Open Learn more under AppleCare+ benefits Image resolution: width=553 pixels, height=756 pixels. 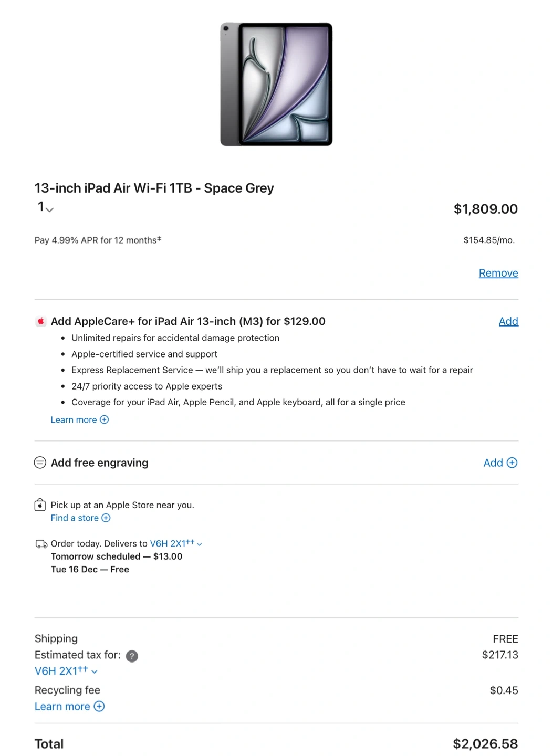74,419
